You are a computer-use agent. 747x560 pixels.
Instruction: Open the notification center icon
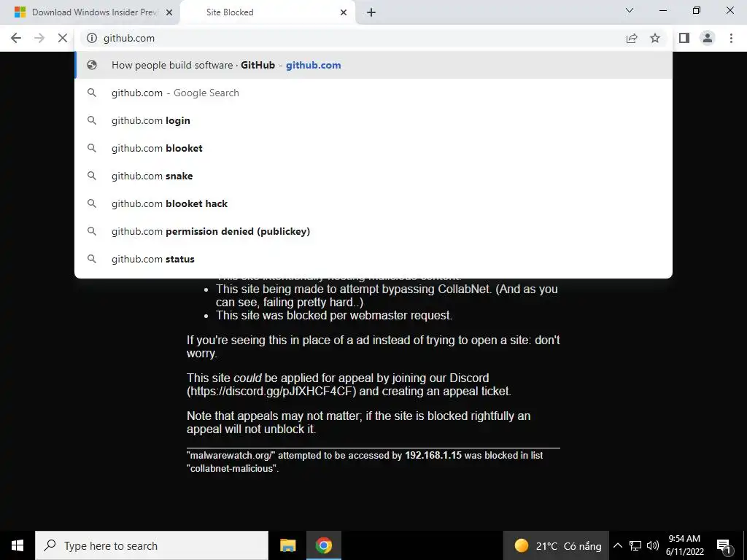pyautogui.click(x=724, y=545)
